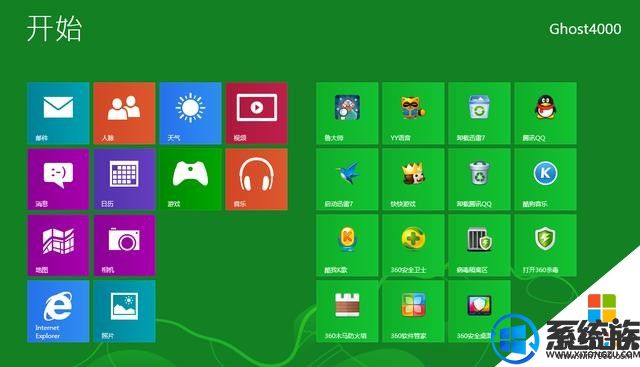Click the 打开360杀毒 shield tile
This screenshot has width=640, height=367.
[545, 245]
